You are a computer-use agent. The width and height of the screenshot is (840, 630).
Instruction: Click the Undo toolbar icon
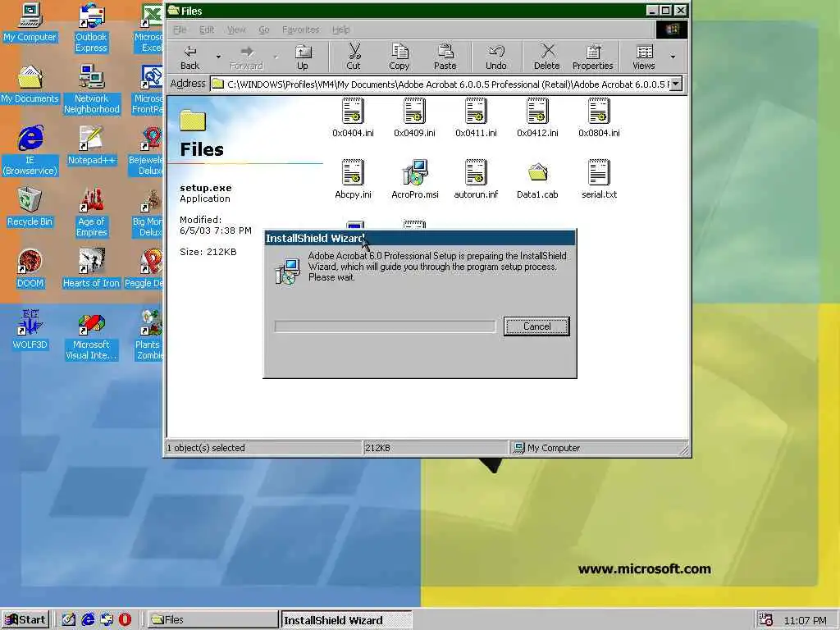coord(496,57)
